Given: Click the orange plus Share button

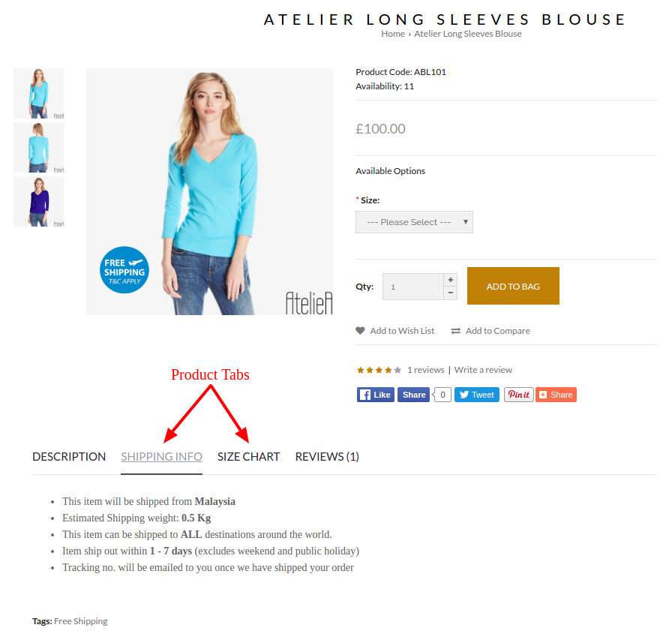Looking at the screenshot, I should click(556, 395).
